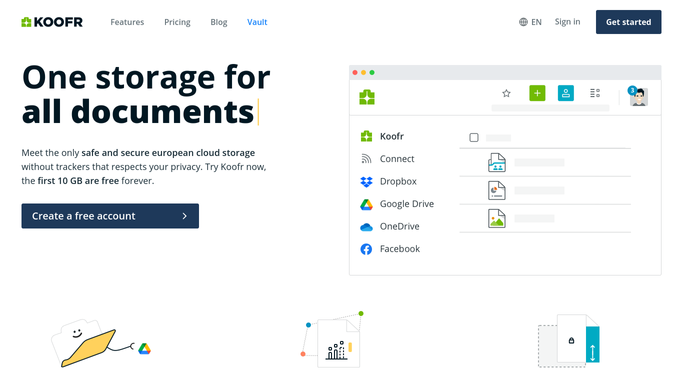This screenshot has width=683, height=384.
Task: Click the green Koofr logo in app preview
Action: point(367,97)
